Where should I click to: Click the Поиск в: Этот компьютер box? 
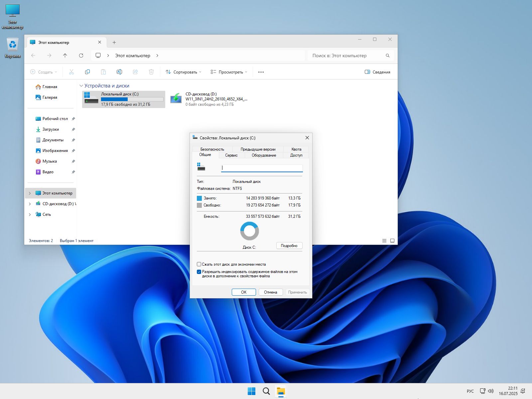tap(351, 56)
